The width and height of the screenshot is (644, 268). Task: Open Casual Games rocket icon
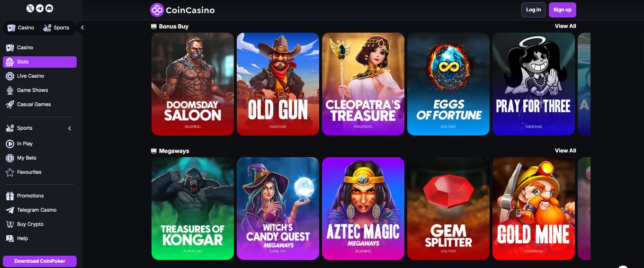(9, 104)
